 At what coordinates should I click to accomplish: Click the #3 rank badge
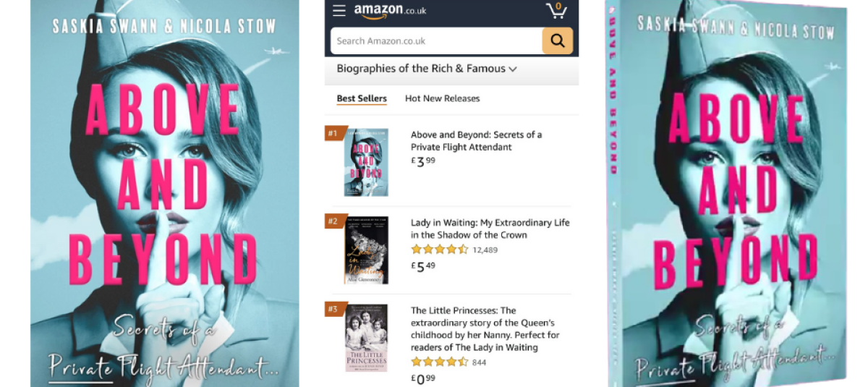[x=333, y=310]
